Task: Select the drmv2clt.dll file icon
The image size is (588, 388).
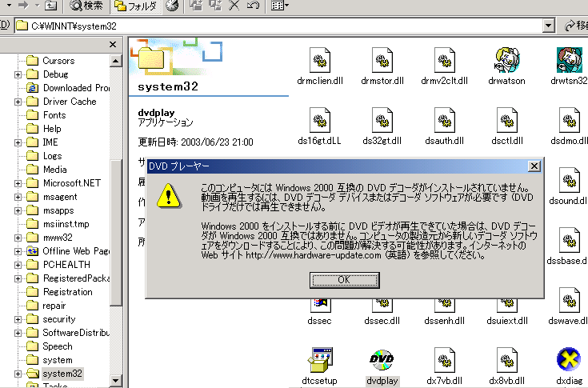Action: [x=444, y=60]
